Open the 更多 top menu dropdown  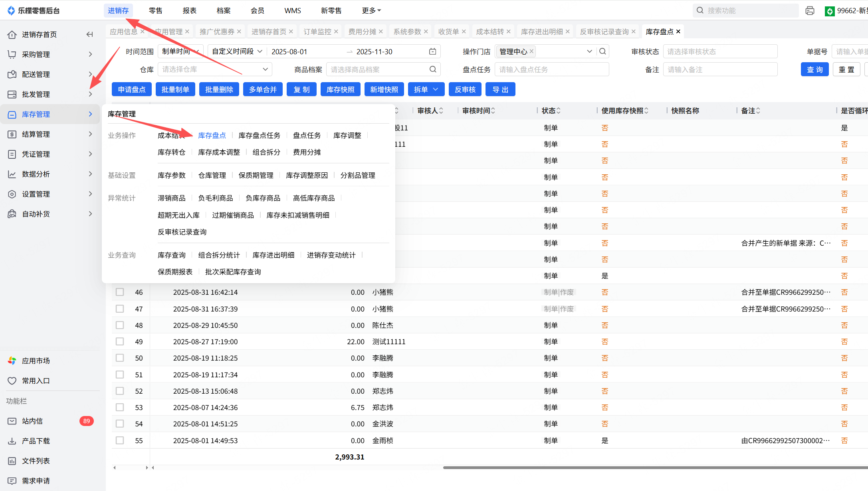coord(371,11)
